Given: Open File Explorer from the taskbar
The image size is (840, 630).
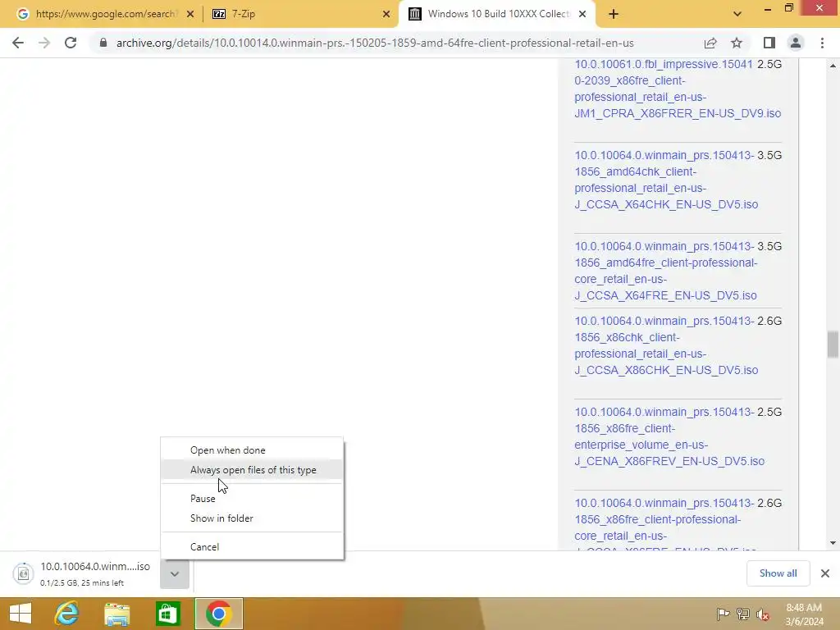Looking at the screenshot, I should tap(116, 614).
